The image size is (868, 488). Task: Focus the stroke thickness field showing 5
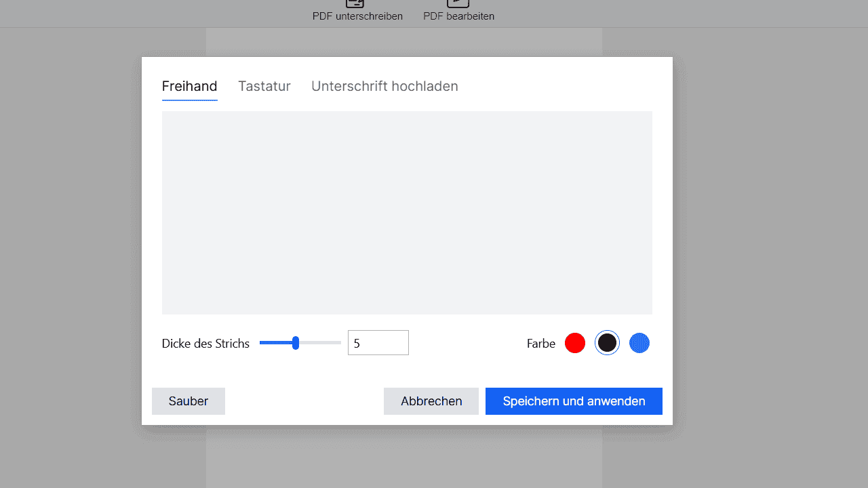[x=378, y=343]
